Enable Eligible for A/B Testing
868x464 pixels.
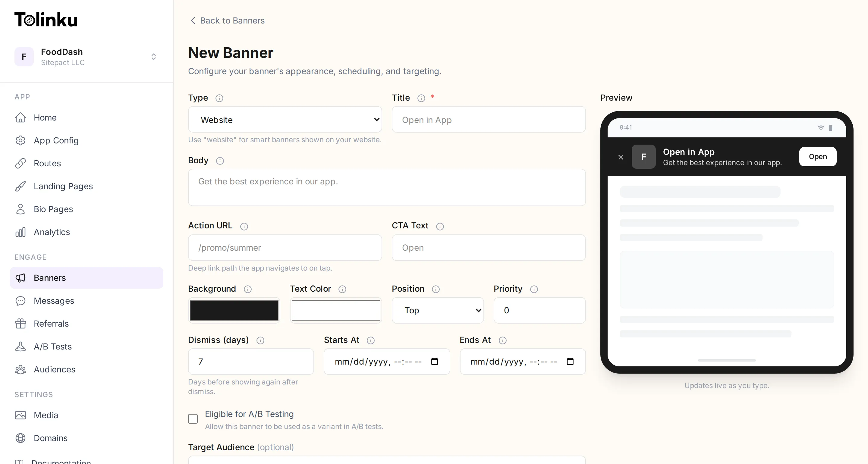pos(192,419)
